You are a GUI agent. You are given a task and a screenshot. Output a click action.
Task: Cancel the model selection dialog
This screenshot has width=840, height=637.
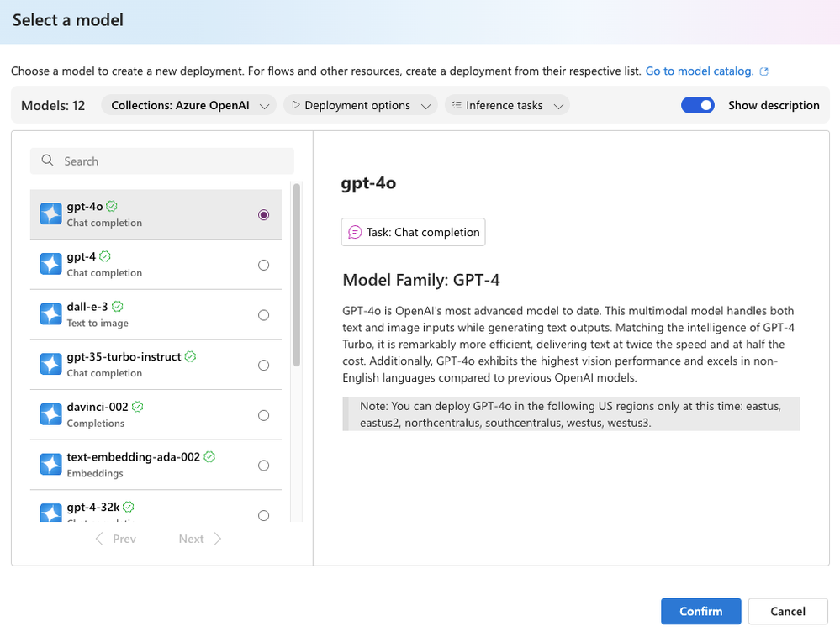click(x=788, y=611)
